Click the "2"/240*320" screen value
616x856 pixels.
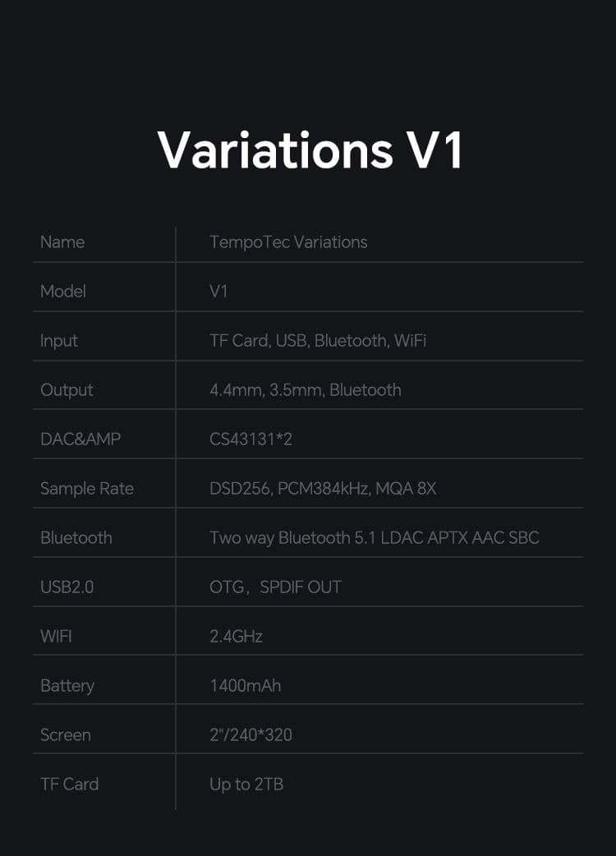(x=251, y=735)
